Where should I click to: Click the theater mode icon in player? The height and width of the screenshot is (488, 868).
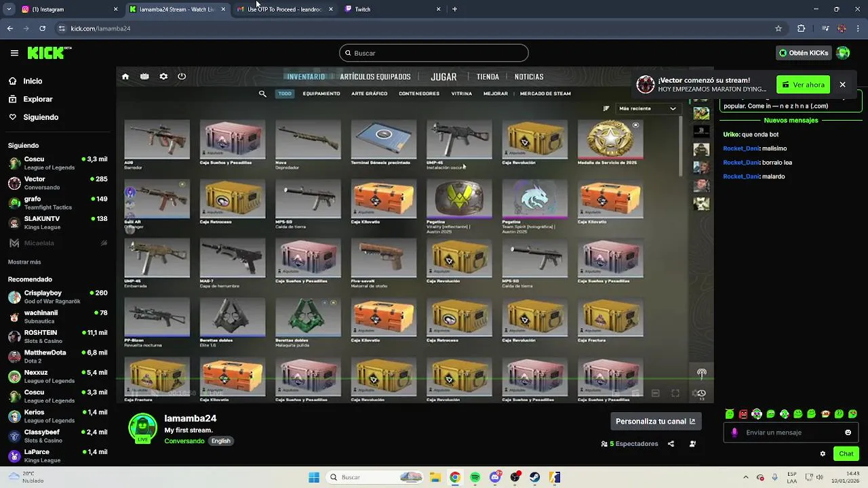click(656, 393)
